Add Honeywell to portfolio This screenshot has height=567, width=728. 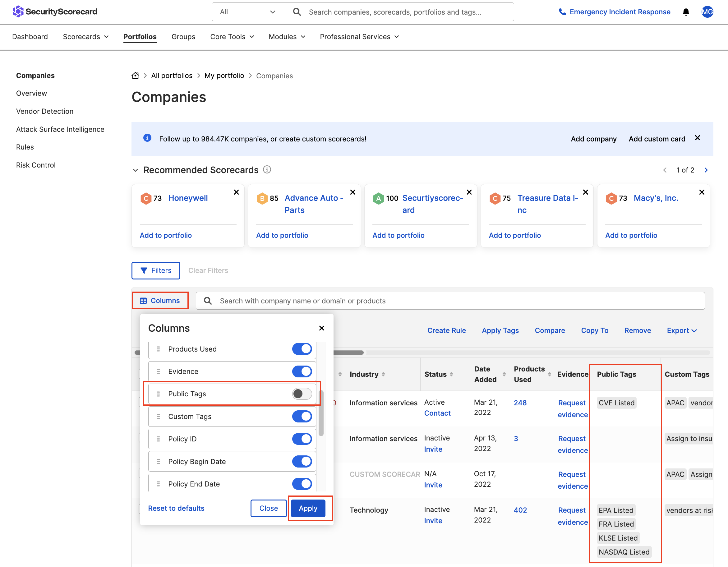coord(166,235)
